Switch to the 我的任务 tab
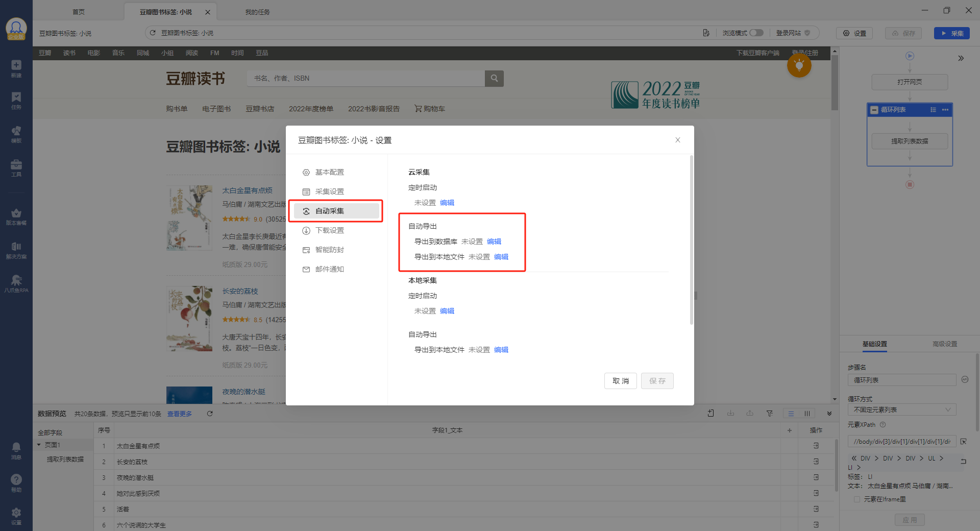980x531 pixels. pyautogui.click(x=258, y=12)
